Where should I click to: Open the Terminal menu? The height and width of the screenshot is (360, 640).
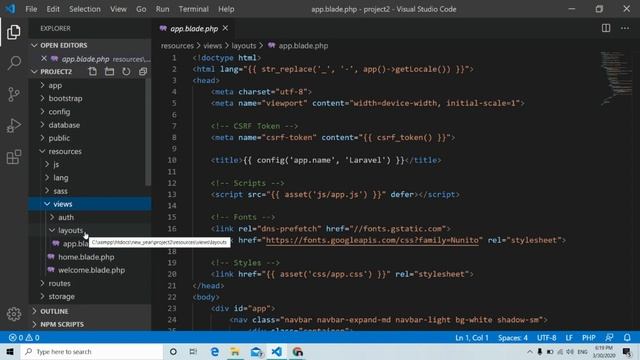pyautogui.click(x=193, y=9)
